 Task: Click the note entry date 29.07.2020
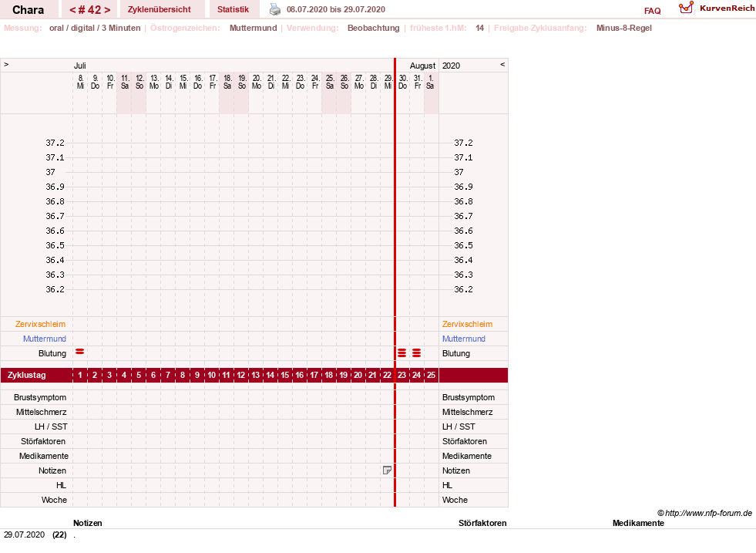pyautogui.click(x=24, y=534)
